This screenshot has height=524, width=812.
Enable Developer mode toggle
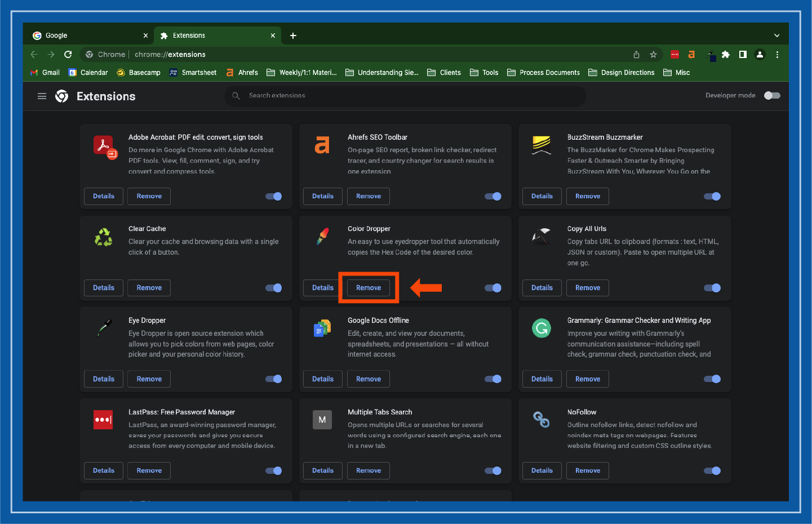click(772, 96)
